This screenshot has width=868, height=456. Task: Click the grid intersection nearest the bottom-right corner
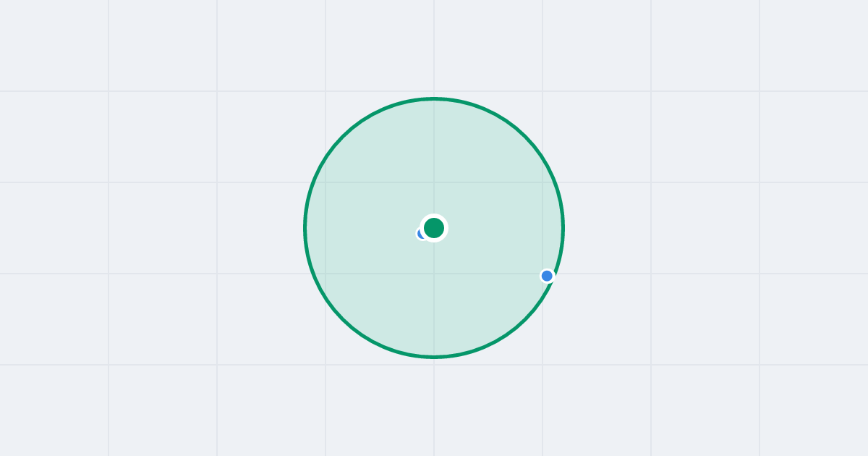click(759, 365)
